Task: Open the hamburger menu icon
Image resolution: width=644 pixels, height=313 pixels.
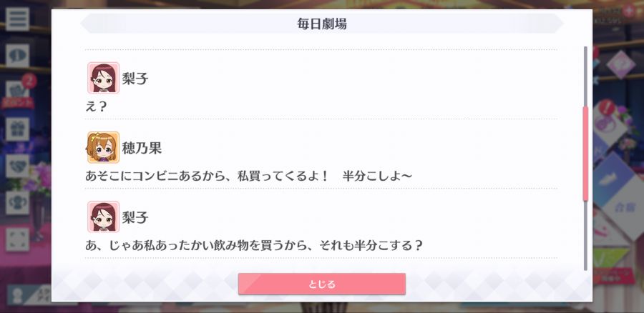Action: tap(17, 19)
